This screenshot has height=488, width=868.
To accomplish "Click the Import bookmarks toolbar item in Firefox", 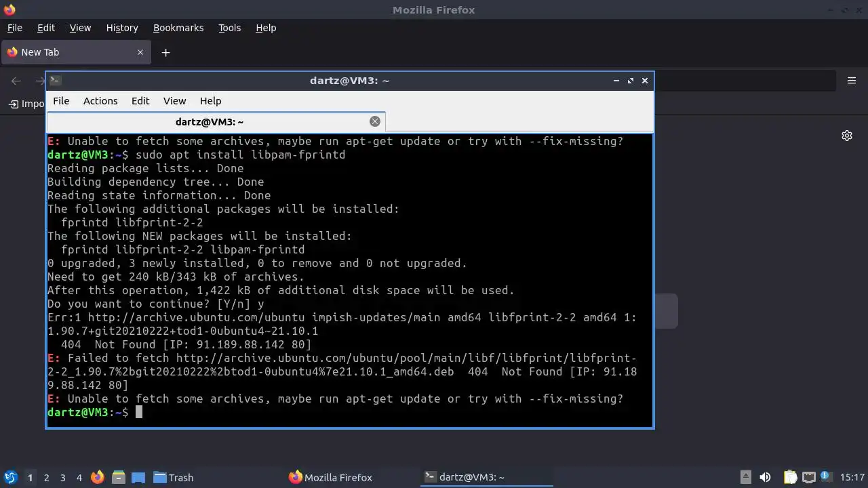I will 26,104.
